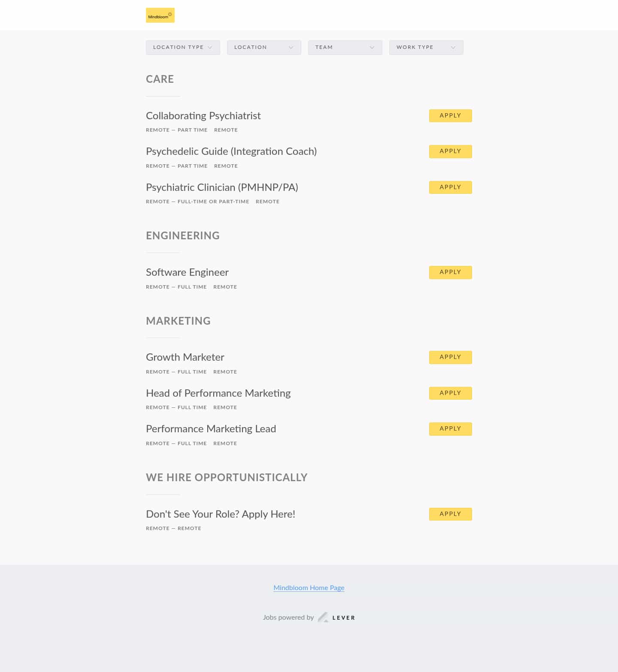
Task: Apply for the Growth Marketer position
Action: tap(450, 357)
